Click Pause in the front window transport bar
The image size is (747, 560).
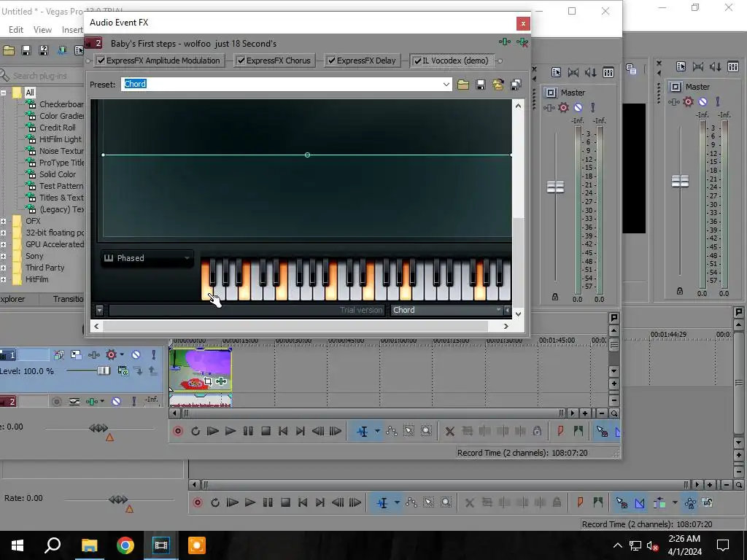248,432
